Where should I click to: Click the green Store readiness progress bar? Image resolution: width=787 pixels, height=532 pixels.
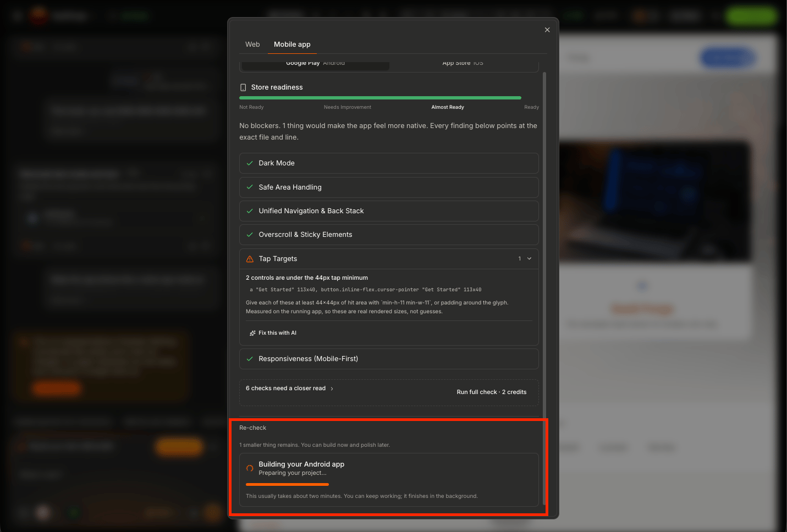click(x=380, y=98)
